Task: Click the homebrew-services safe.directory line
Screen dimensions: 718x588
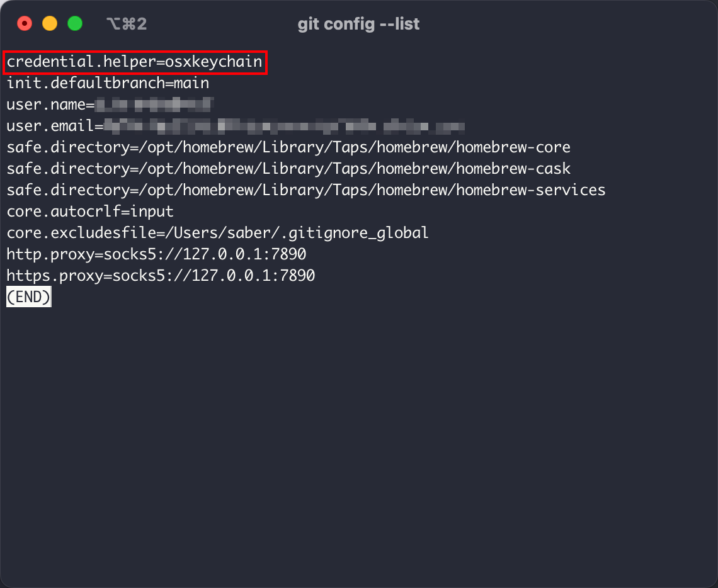Action: 305,189
